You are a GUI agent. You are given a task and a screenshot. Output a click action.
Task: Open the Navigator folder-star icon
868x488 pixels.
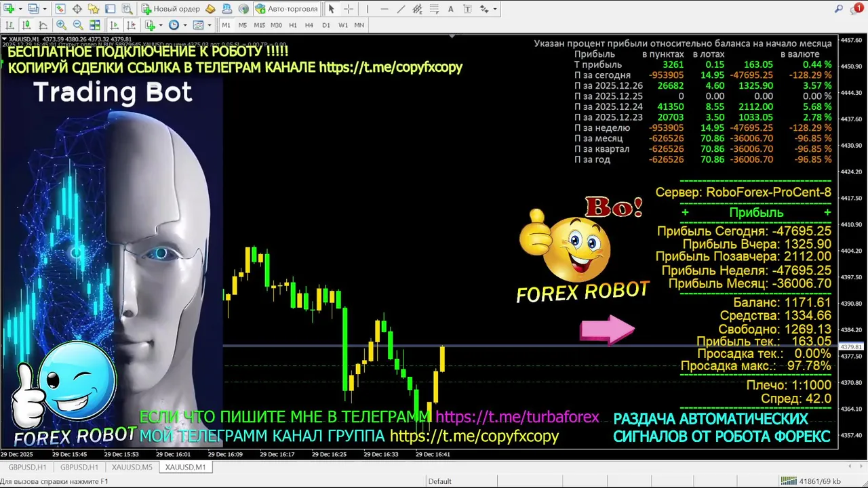[x=94, y=9]
